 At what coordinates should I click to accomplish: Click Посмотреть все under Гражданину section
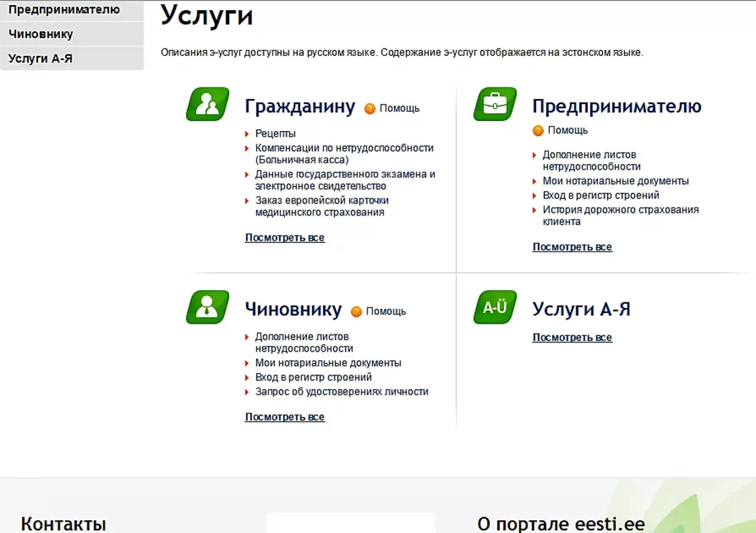coord(284,238)
